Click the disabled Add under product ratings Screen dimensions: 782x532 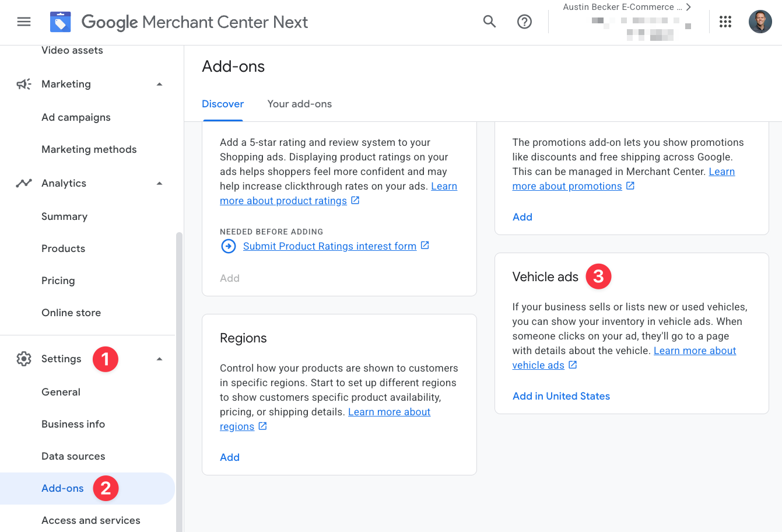click(230, 278)
